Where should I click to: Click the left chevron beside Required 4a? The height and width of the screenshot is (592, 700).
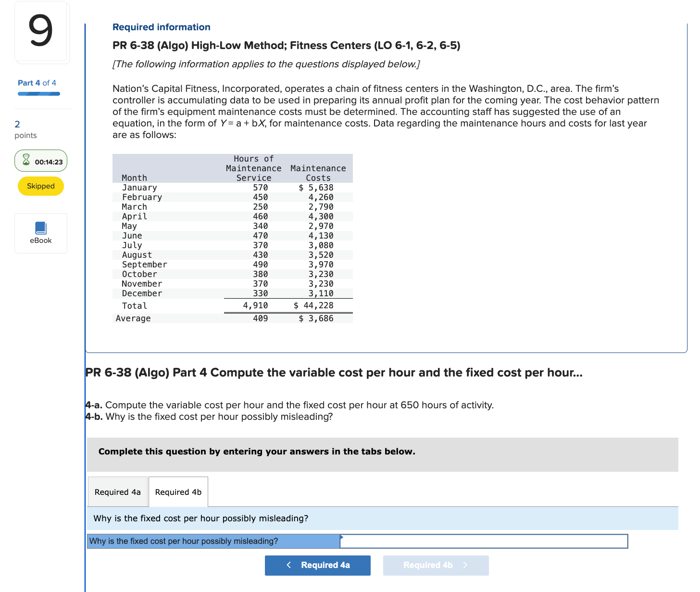288,565
